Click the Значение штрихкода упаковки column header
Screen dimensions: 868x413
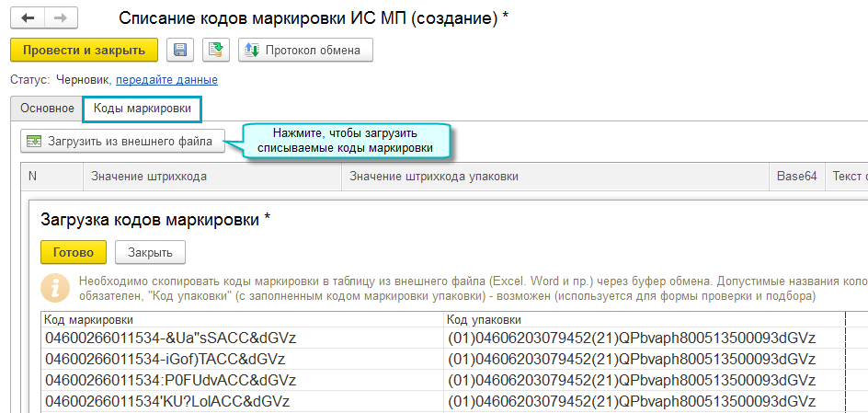pyautogui.click(x=433, y=177)
